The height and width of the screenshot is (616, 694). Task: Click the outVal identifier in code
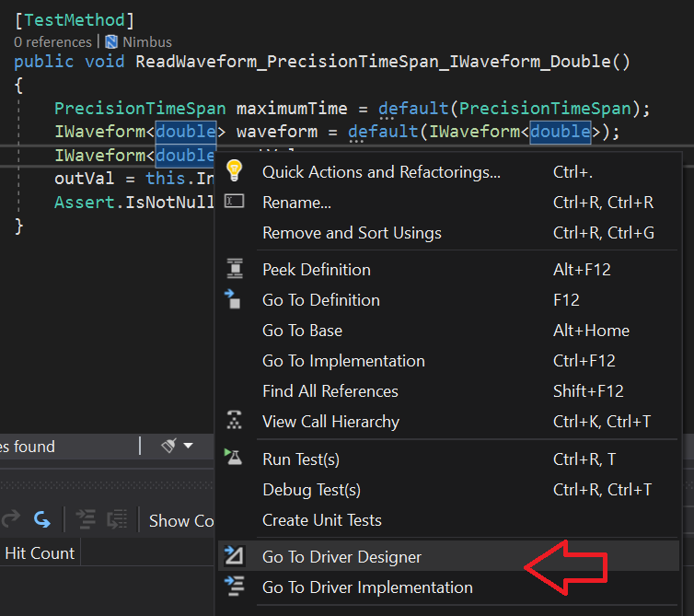(x=85, y=179)
